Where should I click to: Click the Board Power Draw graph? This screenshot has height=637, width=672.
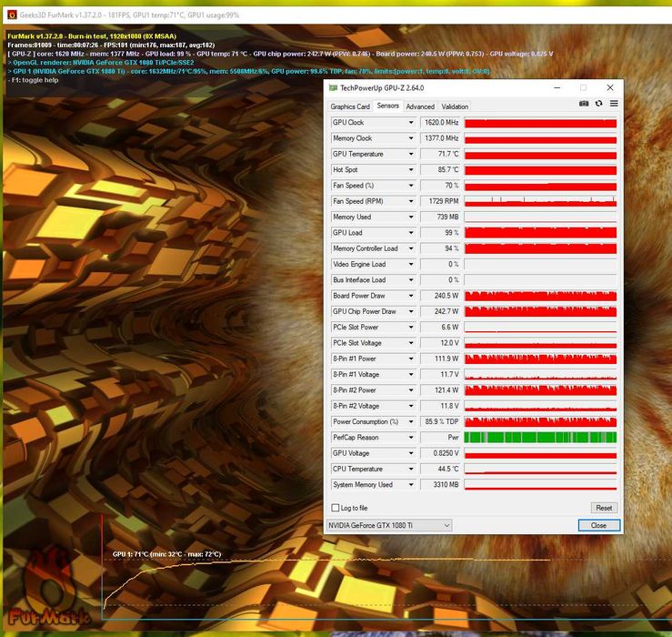[x=540, y=296]
